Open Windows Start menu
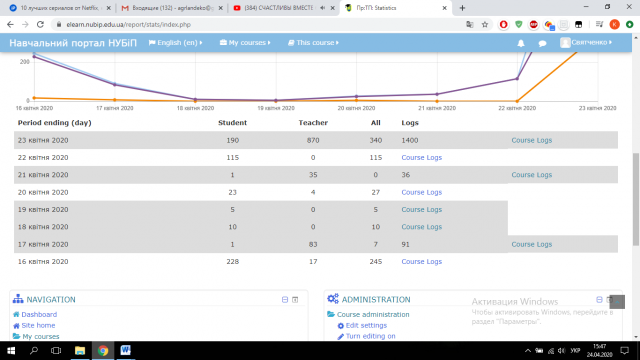Image resolution: width=640 pixels, height=360 pixels. (11, 351)
